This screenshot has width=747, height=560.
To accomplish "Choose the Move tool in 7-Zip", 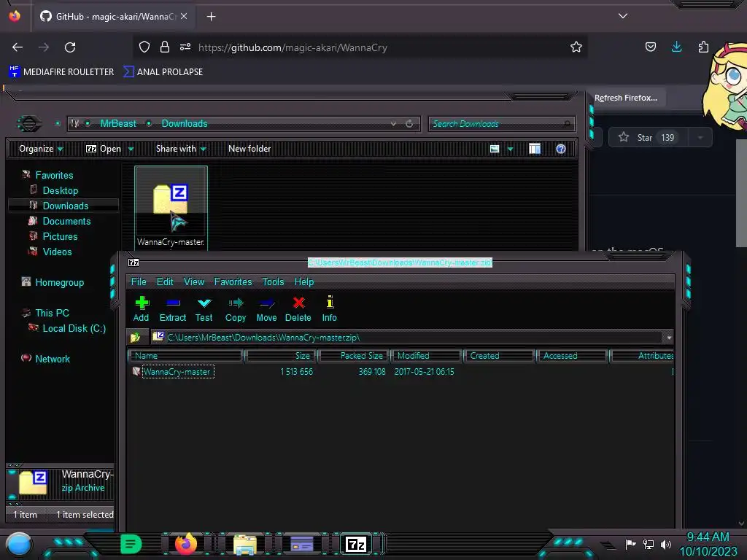I will click(x=266, y=308).
